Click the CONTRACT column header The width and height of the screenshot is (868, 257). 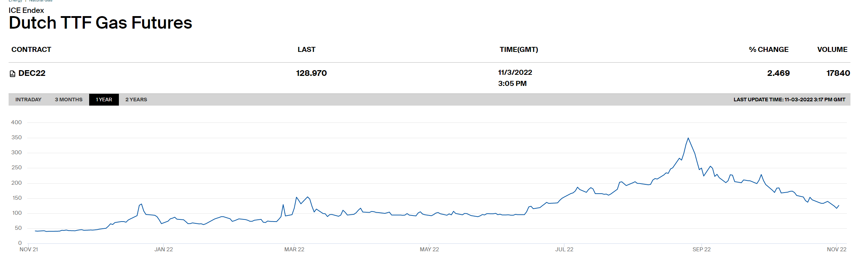(x=31, y=49)
